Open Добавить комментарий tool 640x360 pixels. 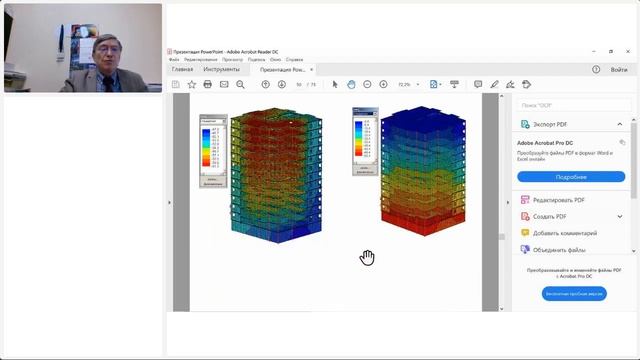(x=565, y=233)
